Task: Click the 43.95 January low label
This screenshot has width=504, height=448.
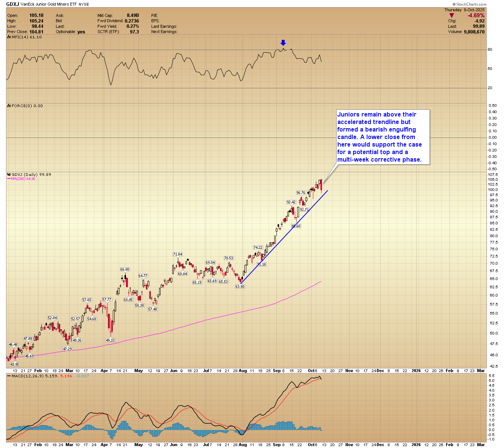Action: pos(15,365)
